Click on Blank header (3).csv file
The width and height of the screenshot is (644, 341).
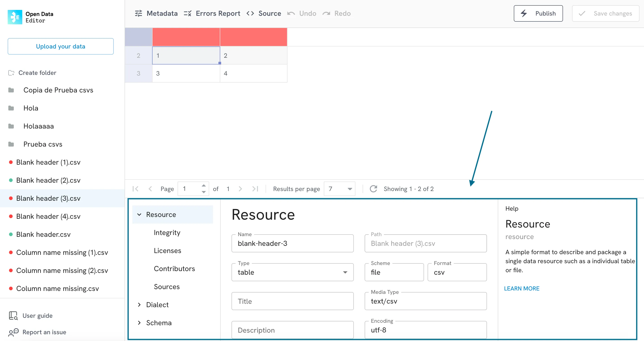click(48, 198)
